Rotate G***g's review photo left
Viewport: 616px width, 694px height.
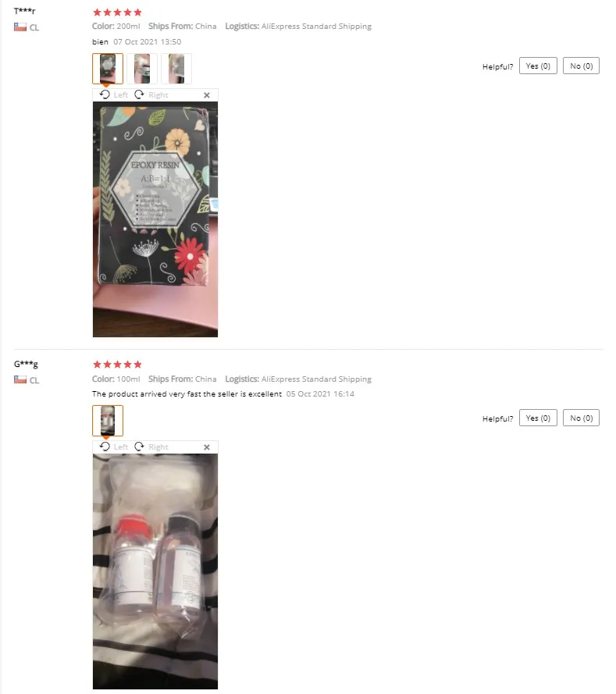coord(114,447)
